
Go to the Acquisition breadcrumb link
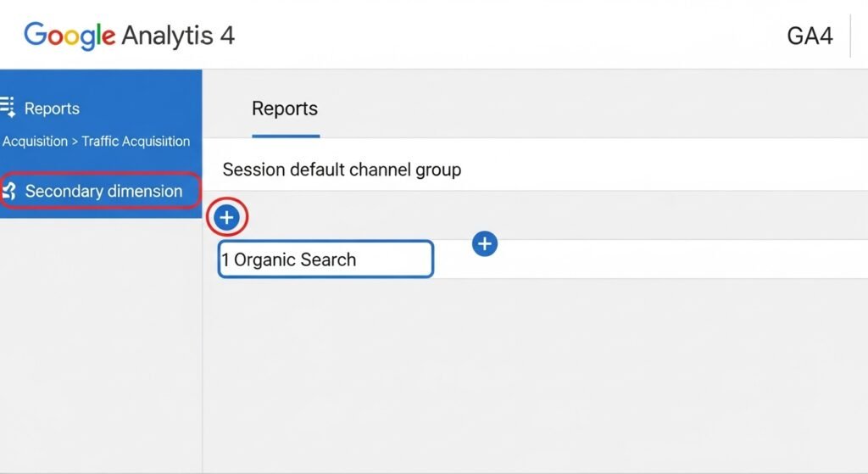coord(35,142)
